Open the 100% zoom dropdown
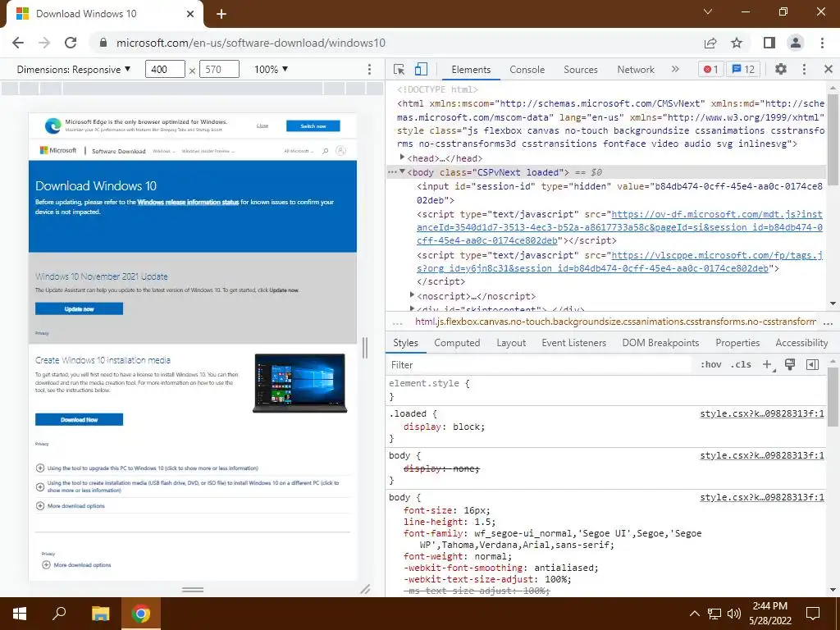Screen dimensions: 840x630 (271, 69)
